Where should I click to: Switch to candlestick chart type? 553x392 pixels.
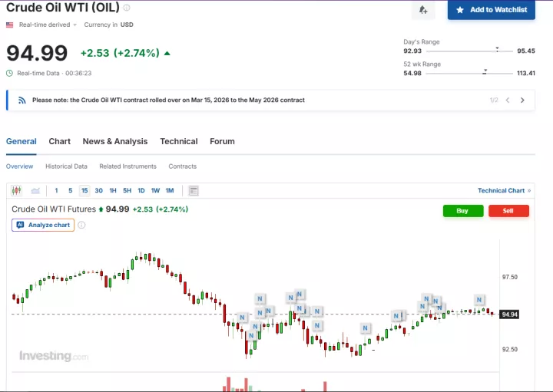point(17,190)
